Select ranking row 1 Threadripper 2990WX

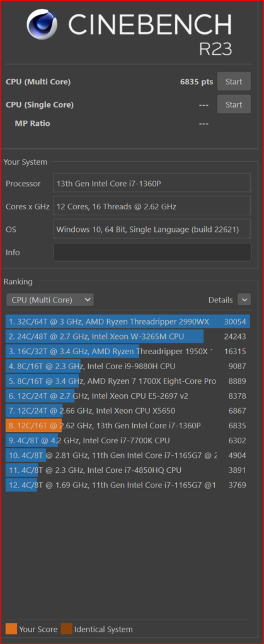click(x=128, y=321)
